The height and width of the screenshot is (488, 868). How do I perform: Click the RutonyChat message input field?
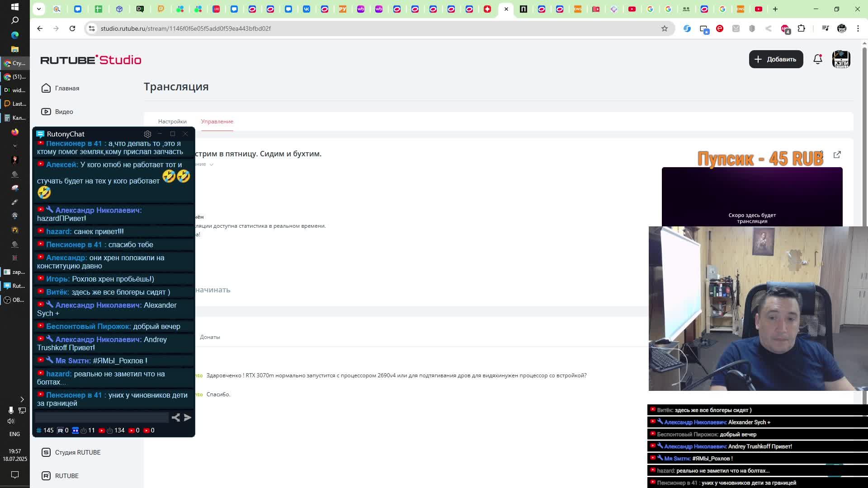tap(102, 418)
